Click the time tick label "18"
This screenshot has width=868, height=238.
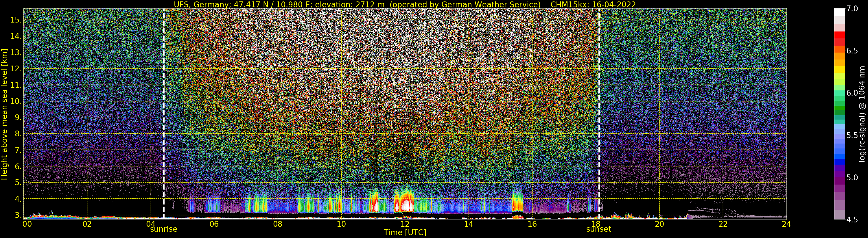pyautogui.click(x=596, y=224)
